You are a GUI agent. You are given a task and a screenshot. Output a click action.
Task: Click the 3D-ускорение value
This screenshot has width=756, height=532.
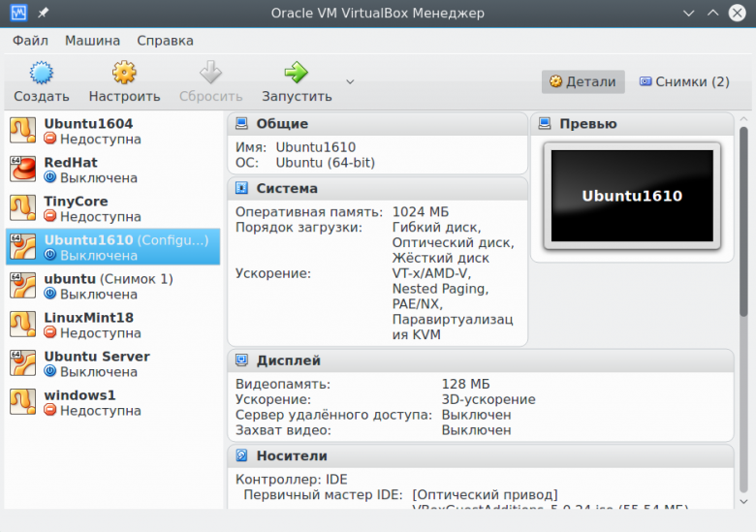tap(488, 399)
